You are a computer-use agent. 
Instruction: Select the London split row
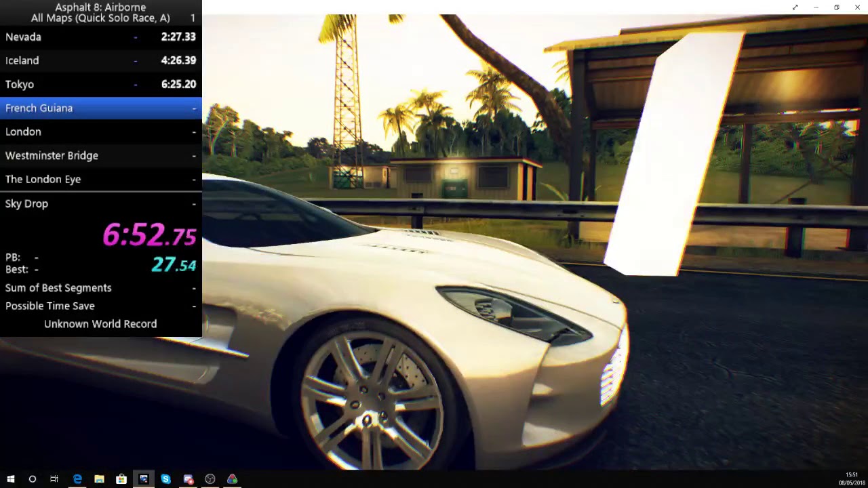(100, 131)
